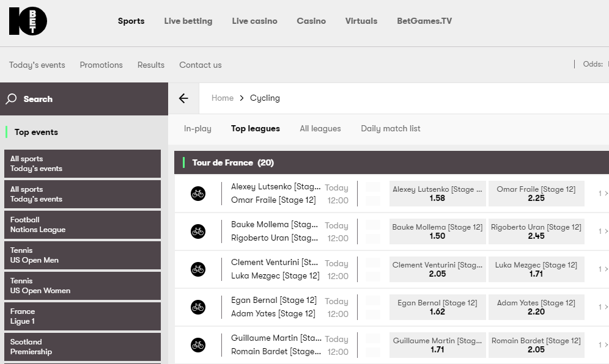Click the Odds format selector label
The width and height of the screenshot is (609, 364).
[593, 64]
